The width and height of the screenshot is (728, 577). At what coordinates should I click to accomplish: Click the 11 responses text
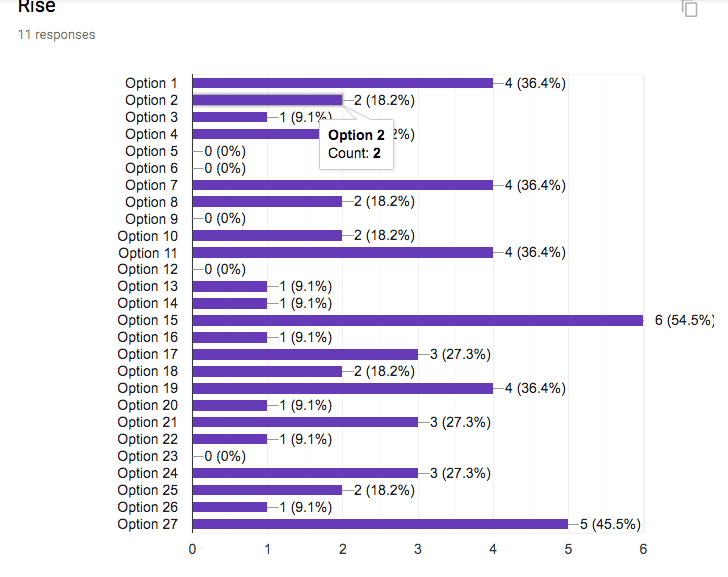click(x=57, y=35)
